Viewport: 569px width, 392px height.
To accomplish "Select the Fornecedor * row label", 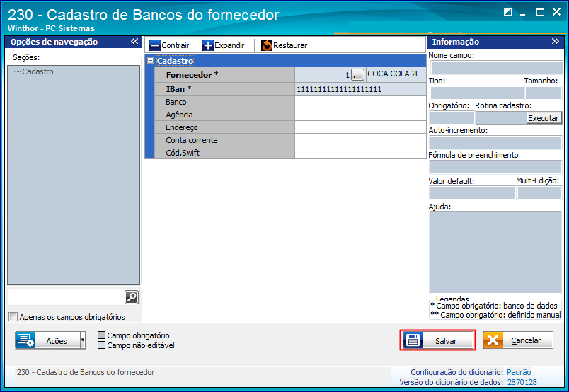I will pyautogui.click(x=224, y=75).
